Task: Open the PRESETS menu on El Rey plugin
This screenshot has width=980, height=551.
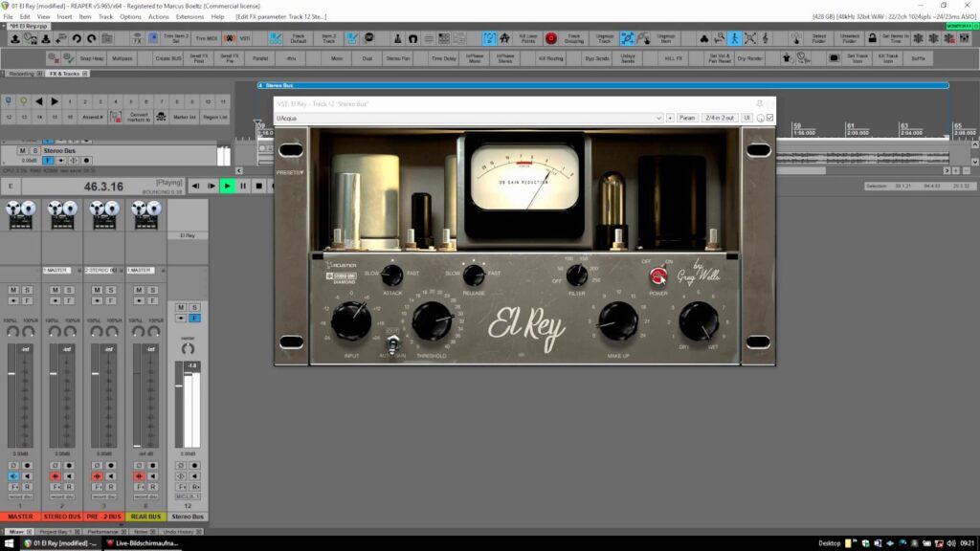Action: coord(290,172)
